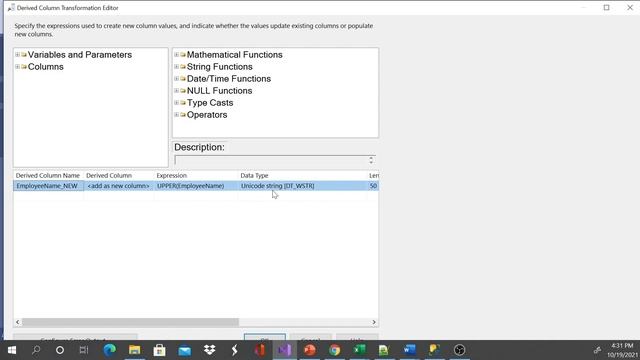
Task: Expand the Operators folder
Action: (x=176, y=115)
